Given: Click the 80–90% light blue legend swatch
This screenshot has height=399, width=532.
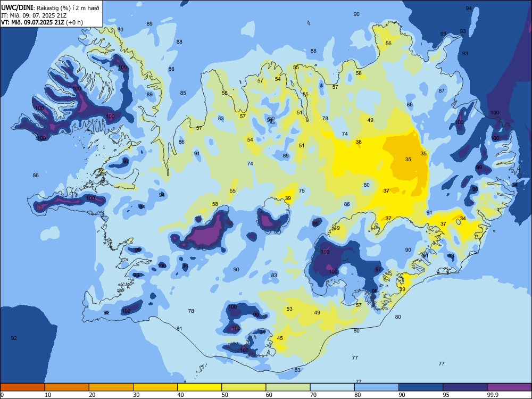Looking at the screenshot, I should [x=377, y=387].
